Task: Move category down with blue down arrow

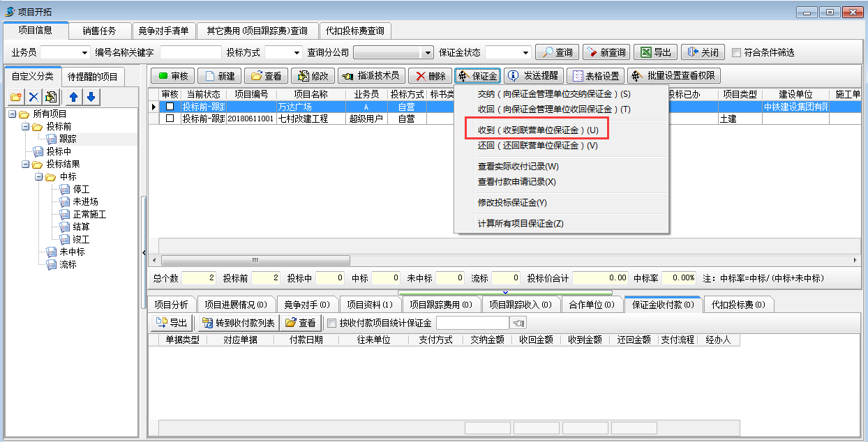Action: 90,97
